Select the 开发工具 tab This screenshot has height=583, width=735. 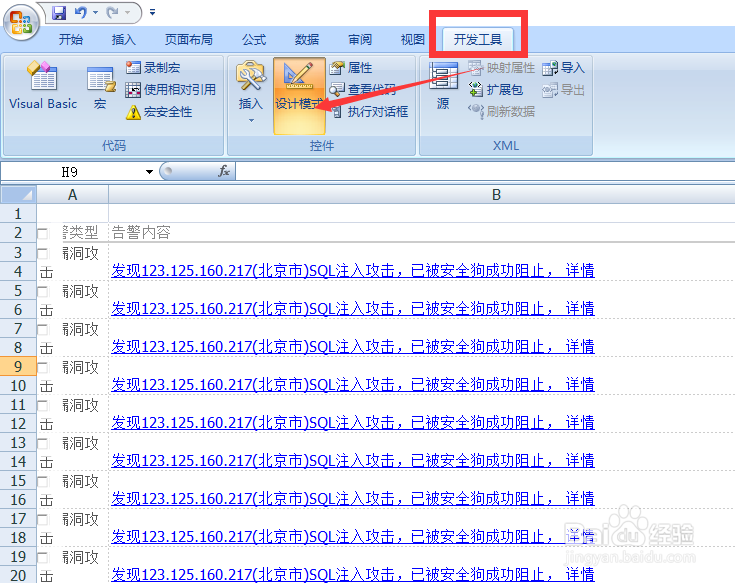[478, 39]
